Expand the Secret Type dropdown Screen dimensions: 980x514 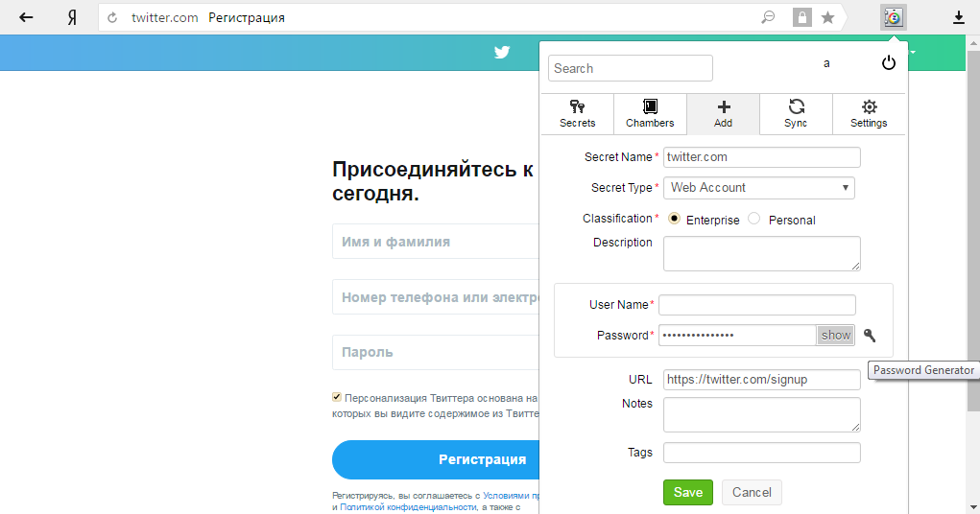tap(758, 188)
